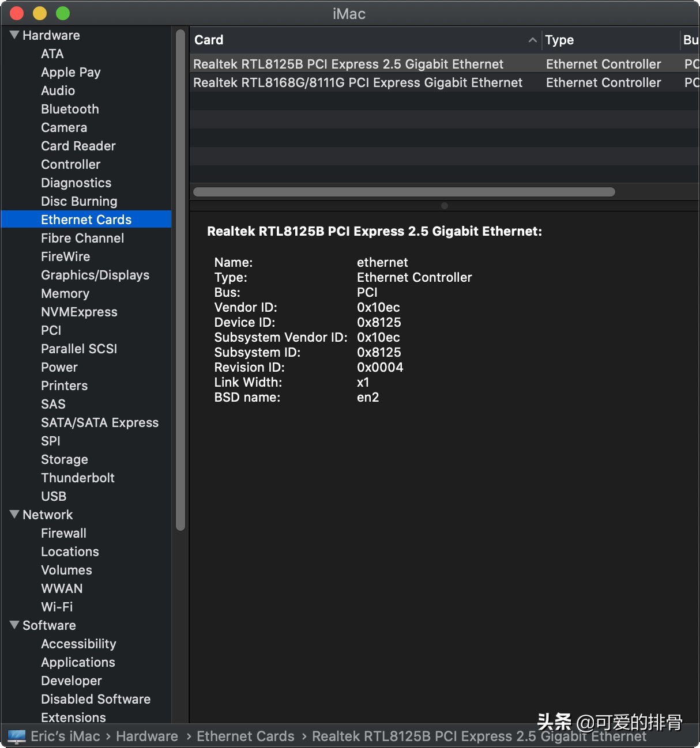Sort entries by the Type column
Image resolution: width=700 pixels, height=748 pixels.
(559, 40)
